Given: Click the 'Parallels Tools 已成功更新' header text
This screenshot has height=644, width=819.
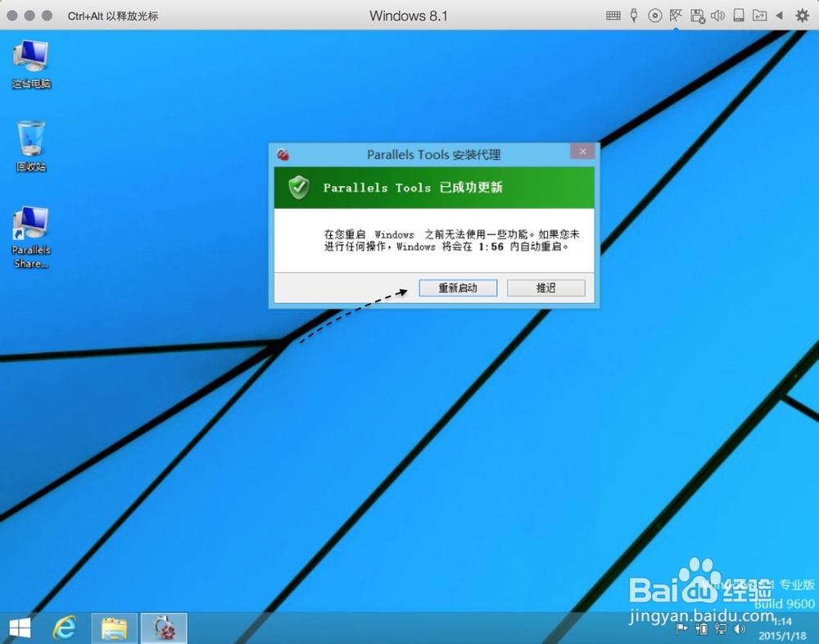Looking at the screenshot, I should pyautogui.click(x=413, y=188).
